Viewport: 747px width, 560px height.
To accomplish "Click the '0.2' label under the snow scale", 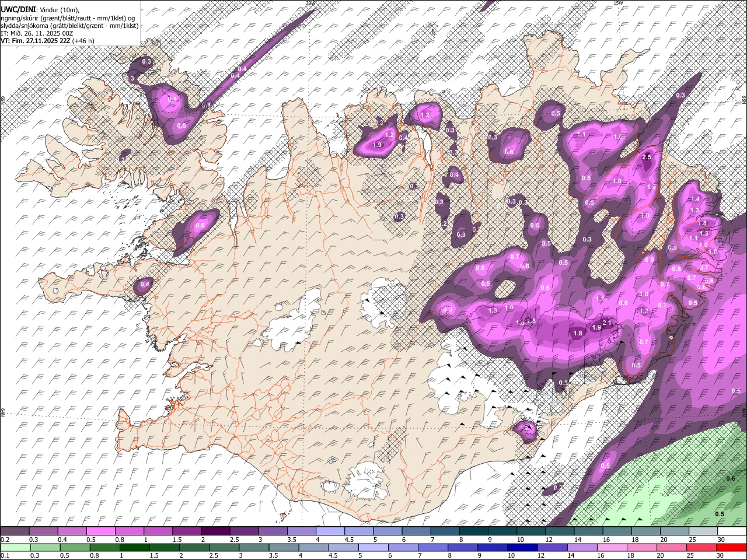I will [5, 540].
